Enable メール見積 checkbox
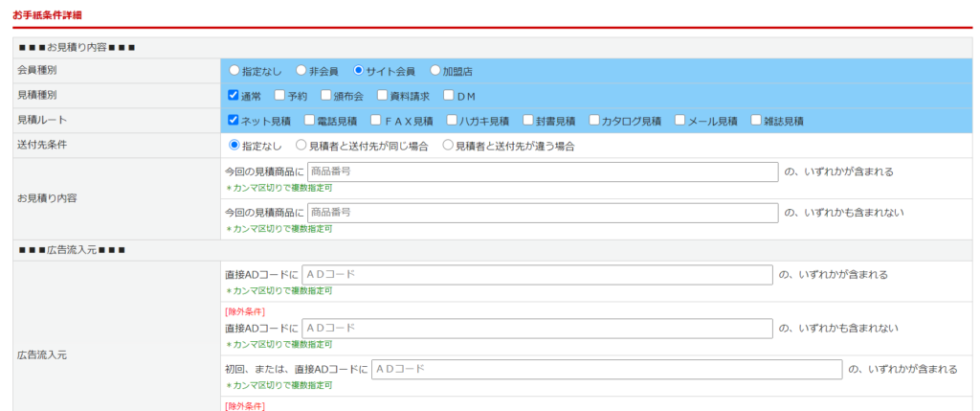The image size is (980, 411). [680, 121]
